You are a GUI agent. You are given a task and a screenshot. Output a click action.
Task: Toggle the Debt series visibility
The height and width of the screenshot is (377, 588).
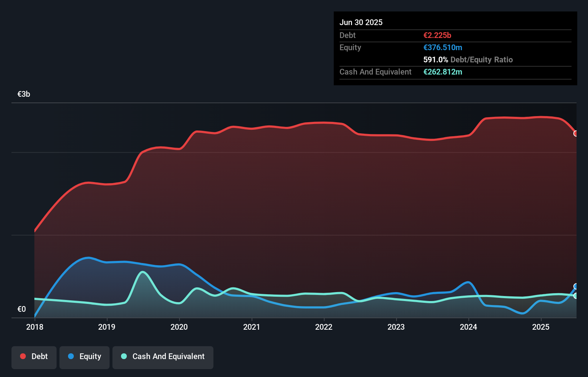coord(34,357)
